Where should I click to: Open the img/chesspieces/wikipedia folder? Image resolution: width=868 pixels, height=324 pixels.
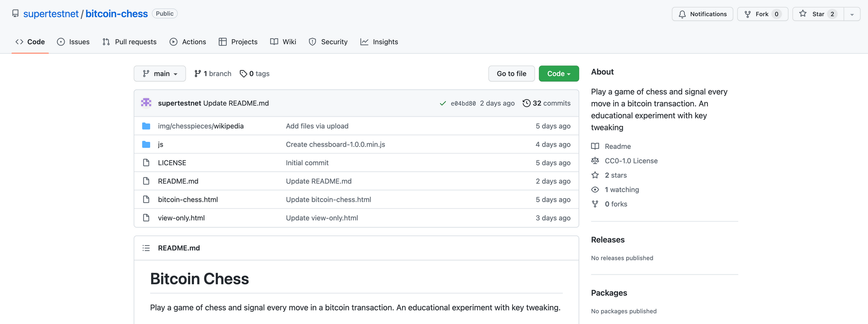(201, 126)
